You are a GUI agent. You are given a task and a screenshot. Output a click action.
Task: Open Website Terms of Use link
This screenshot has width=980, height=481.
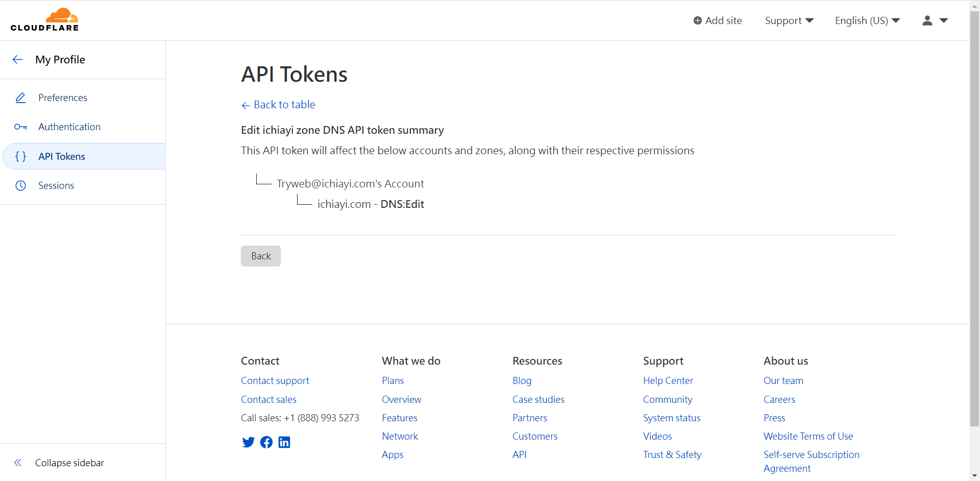click(x=808, y=436)
